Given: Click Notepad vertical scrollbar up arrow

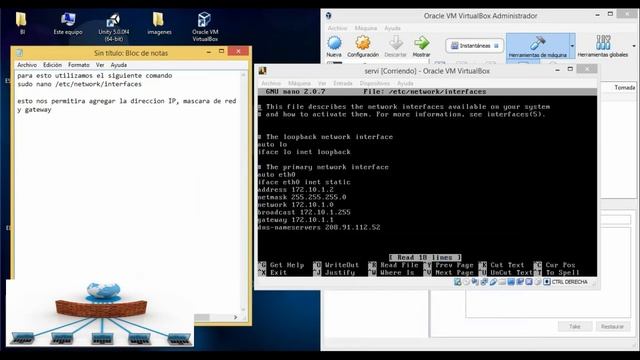Looking at the screenshot, I should 243,75.
